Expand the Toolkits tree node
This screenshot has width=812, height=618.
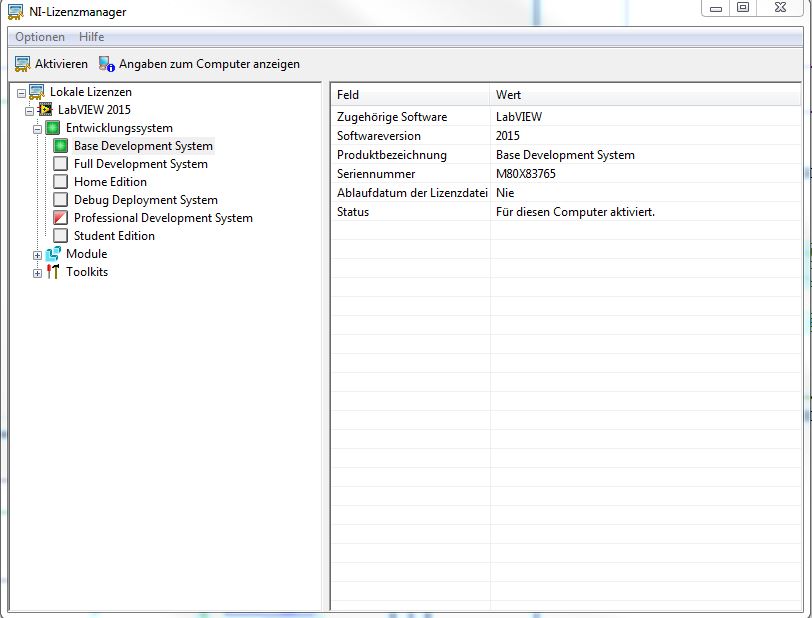(38, 273)
